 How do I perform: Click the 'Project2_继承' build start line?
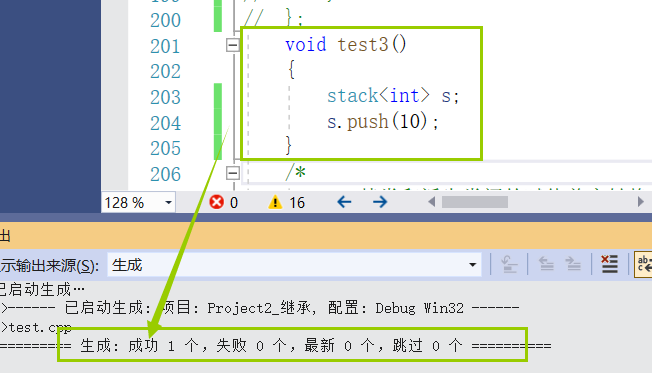point(260,308)
